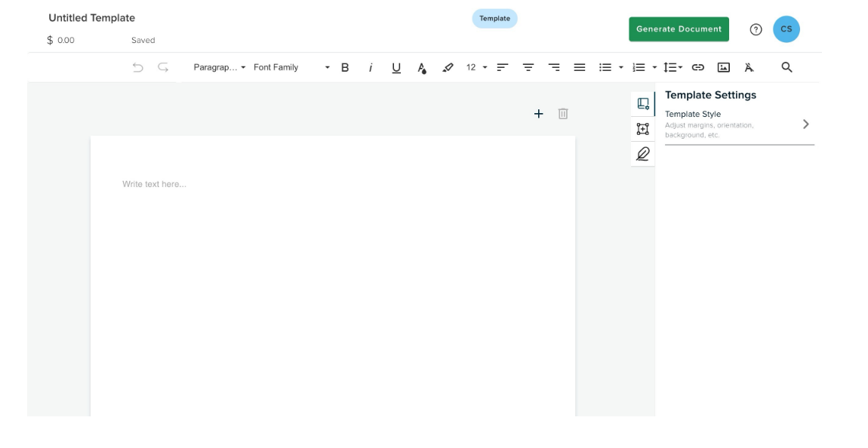Open the Template Style settings row
Image resolution: width=868 pixels, height=448 pixels.
point(738,124)
